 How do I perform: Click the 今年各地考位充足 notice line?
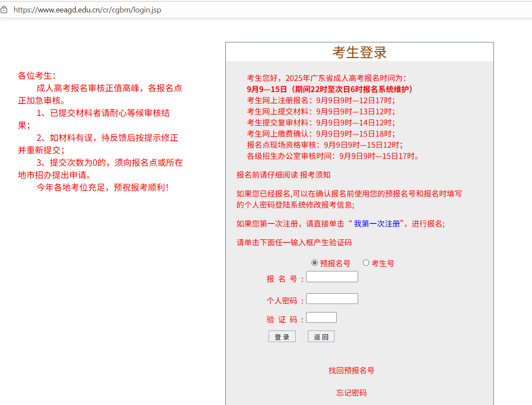102,188
